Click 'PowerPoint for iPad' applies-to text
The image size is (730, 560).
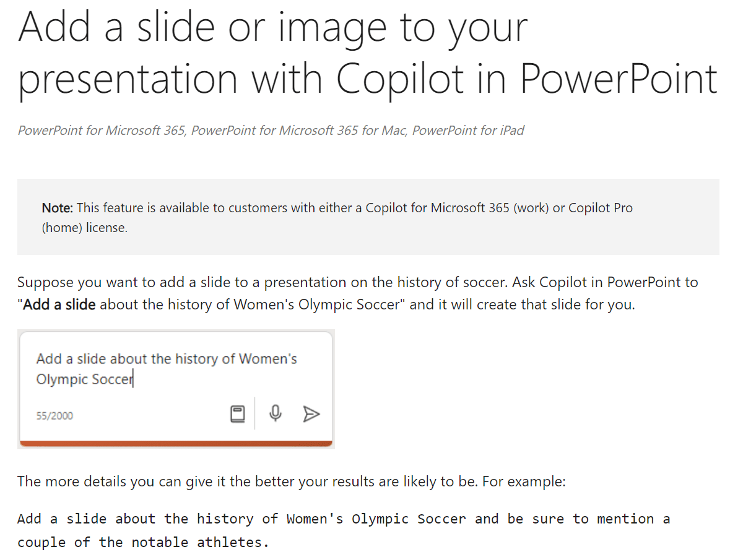point(468,130)
